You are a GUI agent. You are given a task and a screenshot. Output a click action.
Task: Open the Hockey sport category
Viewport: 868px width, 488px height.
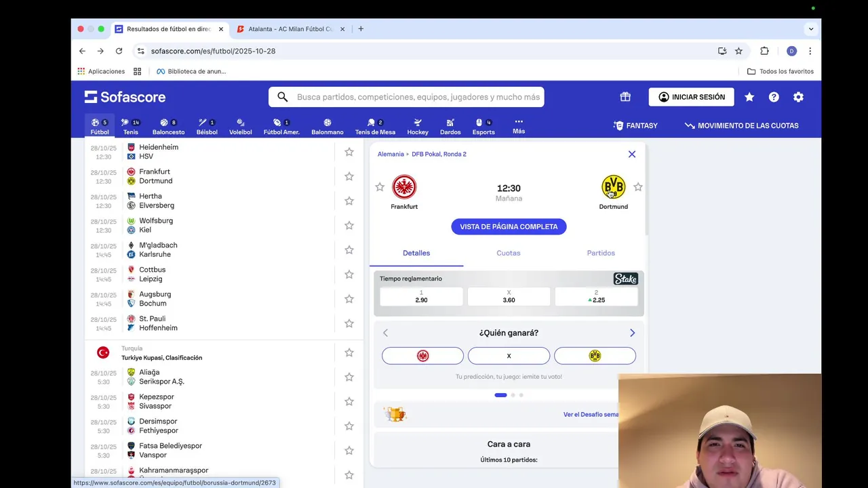418,126
